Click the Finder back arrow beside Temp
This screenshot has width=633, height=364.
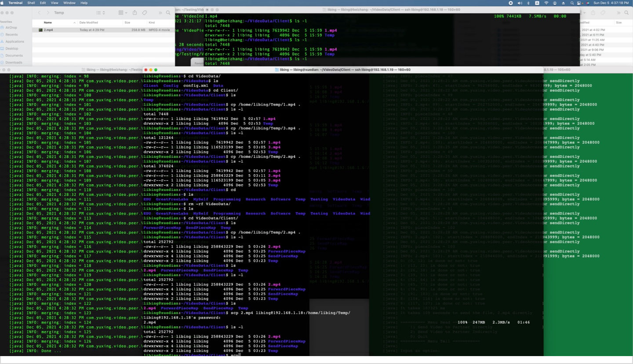pyautogui.click(x=40, y=13)
